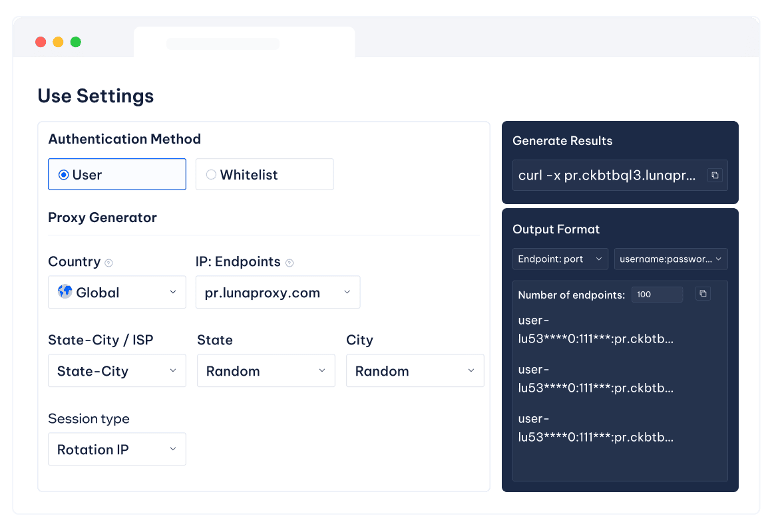Open the username:password format dropdown
The height and width of the screenshot is (532, 772).
(670, 259)
